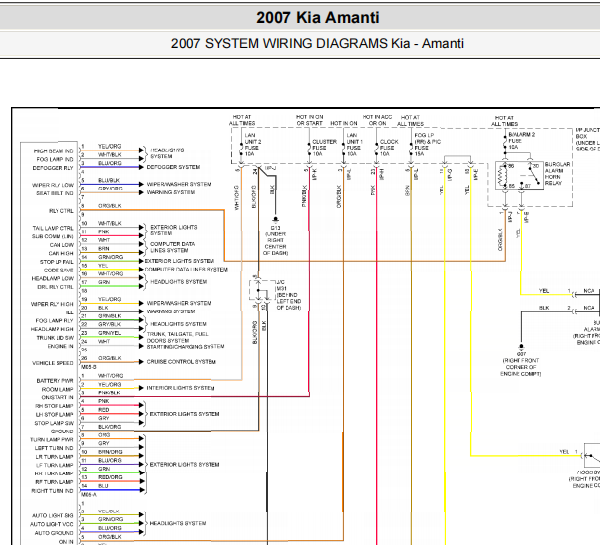Select the RLY CTRL pin label
The image size is (600, 545).
coord(61,211)
